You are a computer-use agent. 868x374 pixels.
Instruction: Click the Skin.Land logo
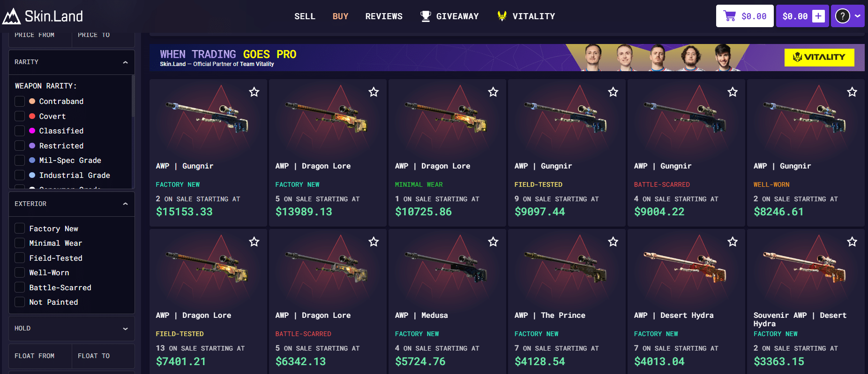pyautogui.click(x=43, y=16)
